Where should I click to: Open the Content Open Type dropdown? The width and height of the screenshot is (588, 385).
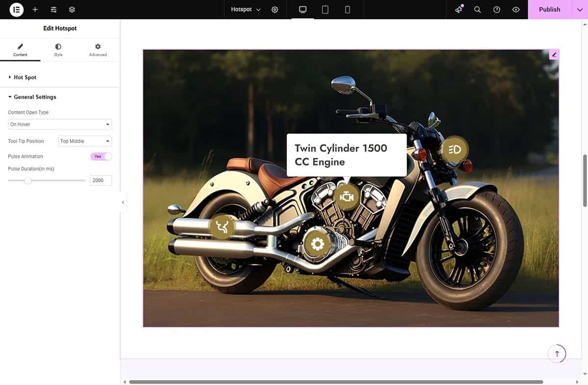[x=60, y=125]
